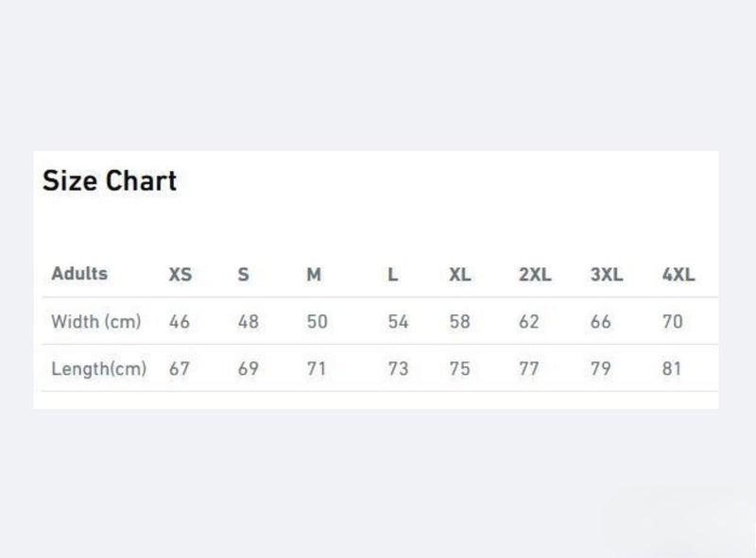
Task: Click the width value 58 for XL
Action: (459, 322)
